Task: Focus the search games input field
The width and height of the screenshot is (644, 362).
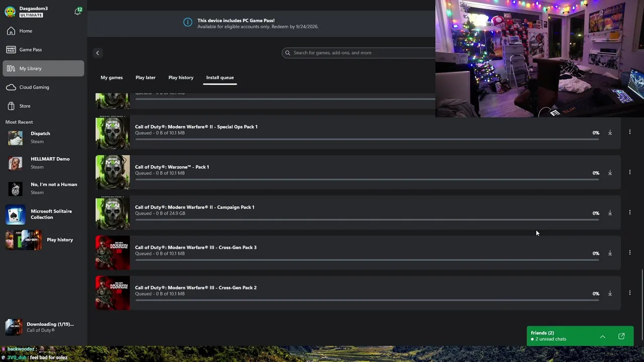Action: tap(359, 53)
